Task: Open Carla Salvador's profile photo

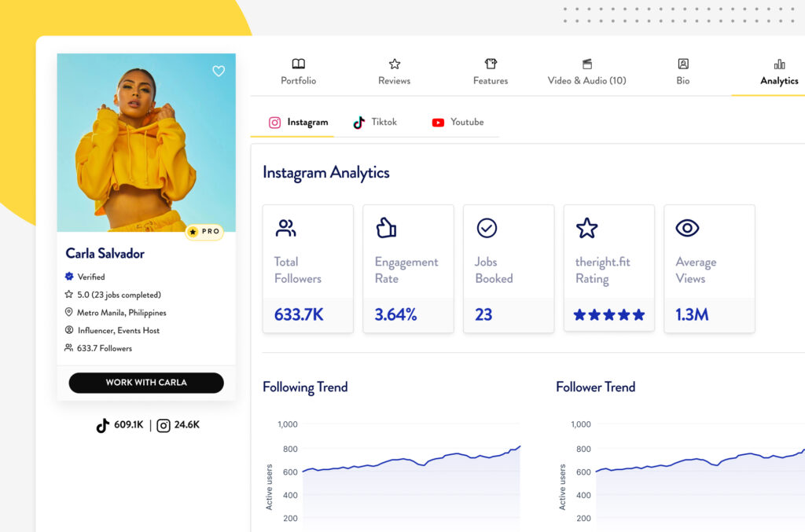Action: (x=146, y=142)
